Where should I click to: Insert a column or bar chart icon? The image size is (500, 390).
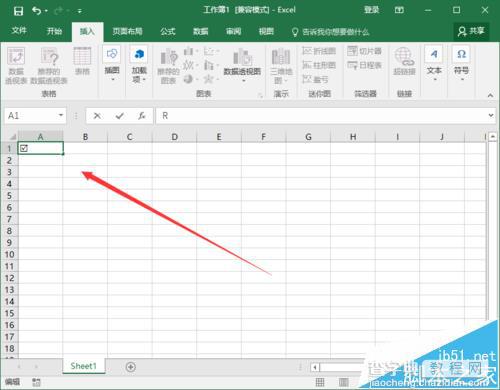pos(190,51)
